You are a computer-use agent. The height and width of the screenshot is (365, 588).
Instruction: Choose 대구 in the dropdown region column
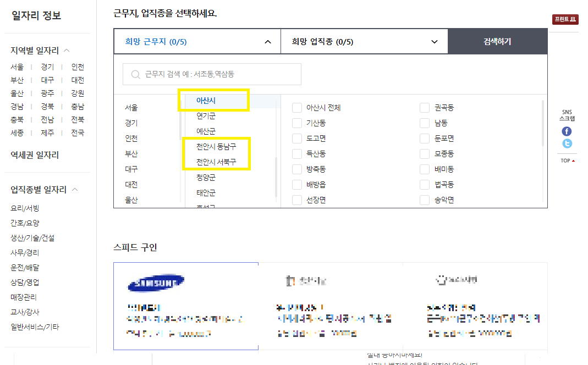pos(131,169)
